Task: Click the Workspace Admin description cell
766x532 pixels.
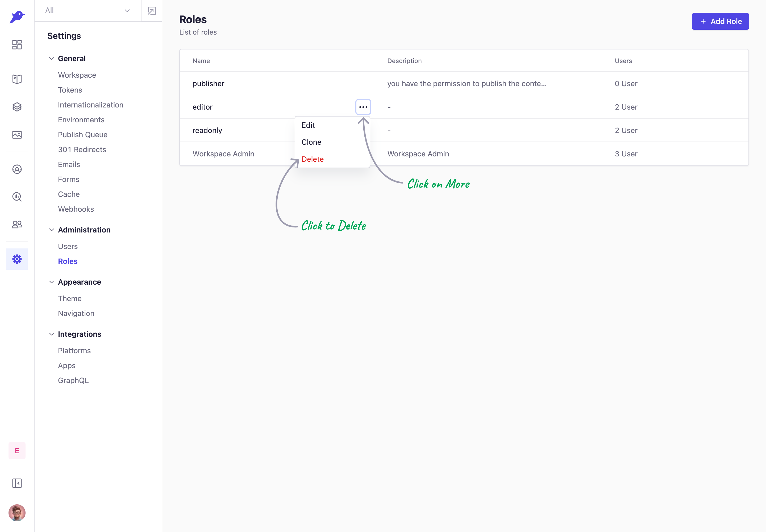Action: [418, 154]
